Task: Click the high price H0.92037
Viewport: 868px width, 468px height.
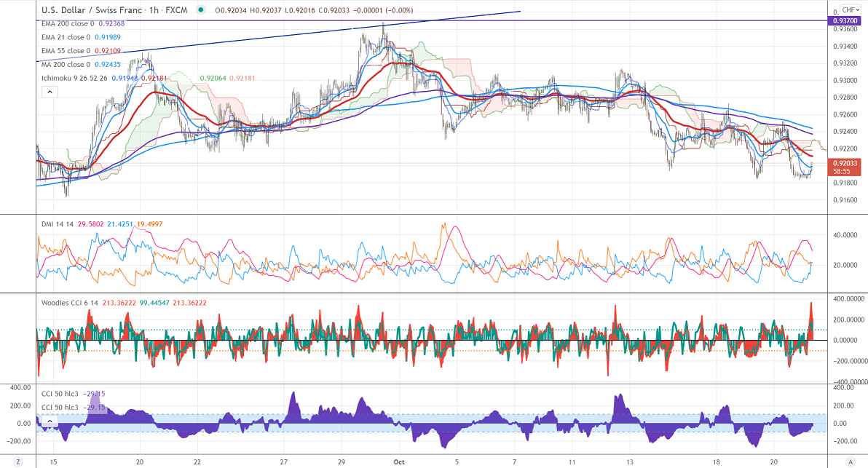Action: point(266,10)
